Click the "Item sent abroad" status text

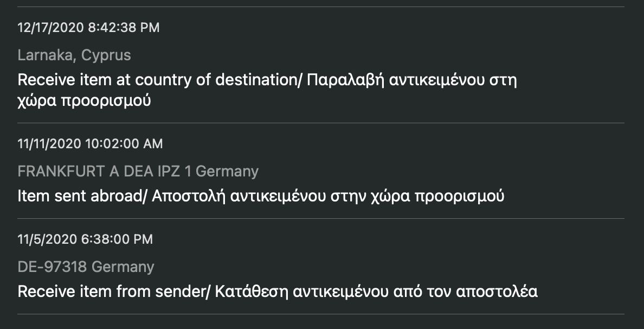(x=79, y=196)
